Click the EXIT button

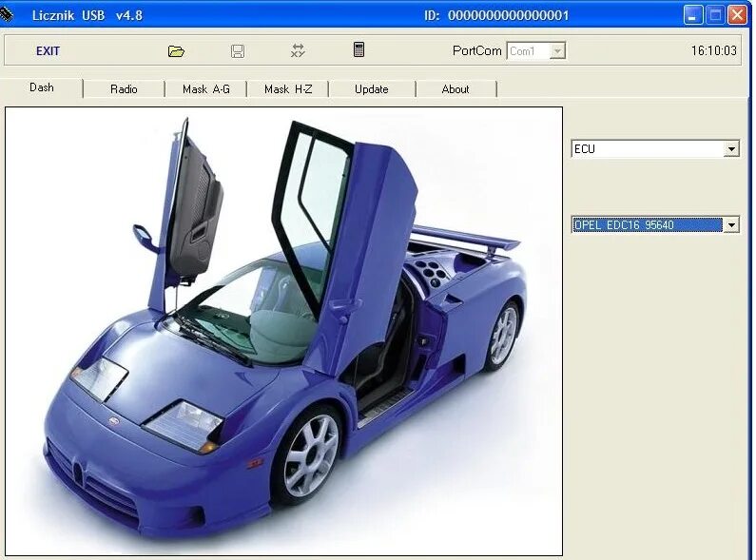point(48,51)
